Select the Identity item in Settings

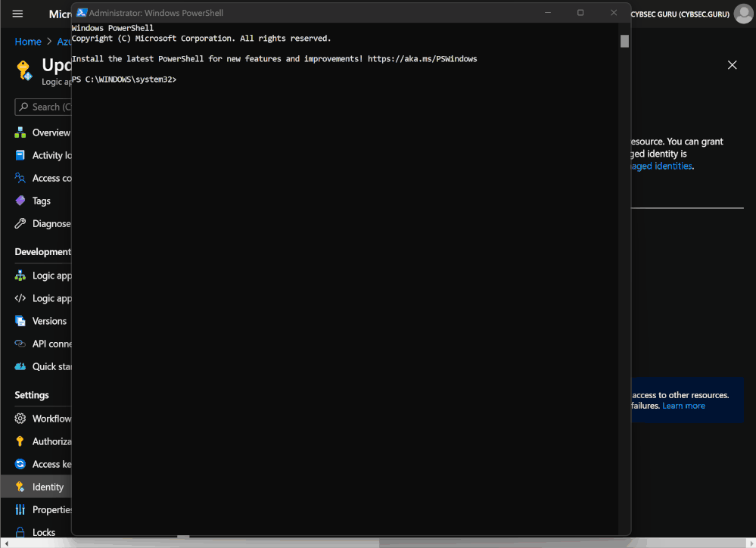point(36,487)
